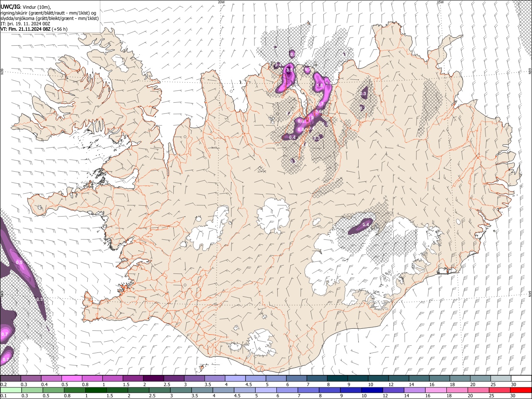The image size is (532, 399).
Task: Click the white swatch labeled 30 in the upper legend row
Action: coord(521,379)
